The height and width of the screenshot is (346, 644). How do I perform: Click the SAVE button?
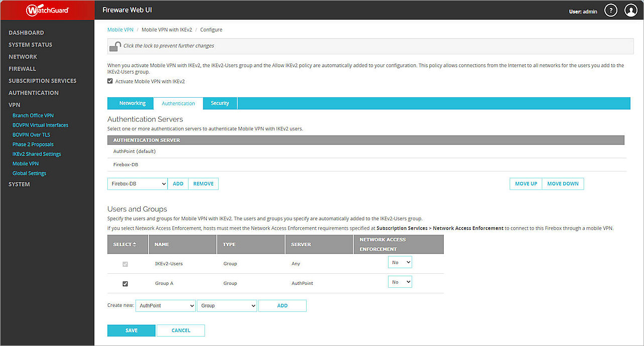[x=131, y=330]
